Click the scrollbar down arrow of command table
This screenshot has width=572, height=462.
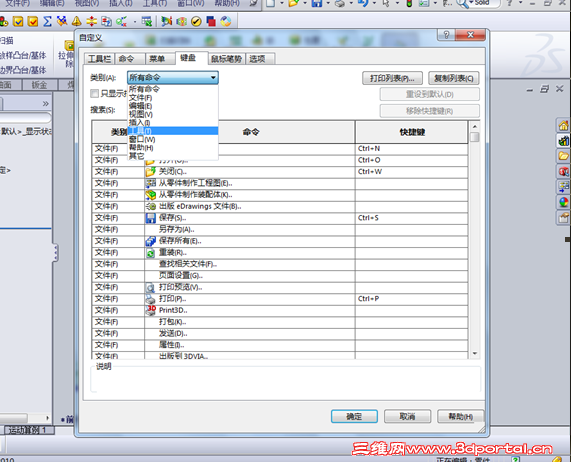(475, 353)
